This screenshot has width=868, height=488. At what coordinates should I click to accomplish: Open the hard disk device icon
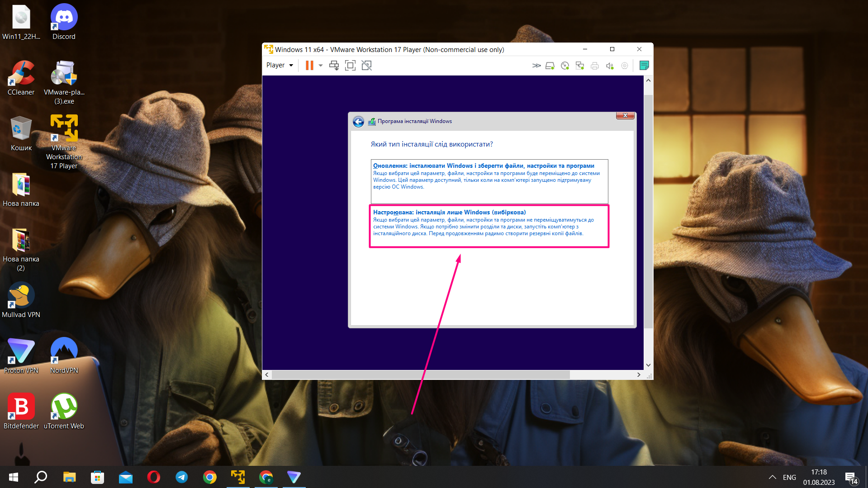[550, 66]
